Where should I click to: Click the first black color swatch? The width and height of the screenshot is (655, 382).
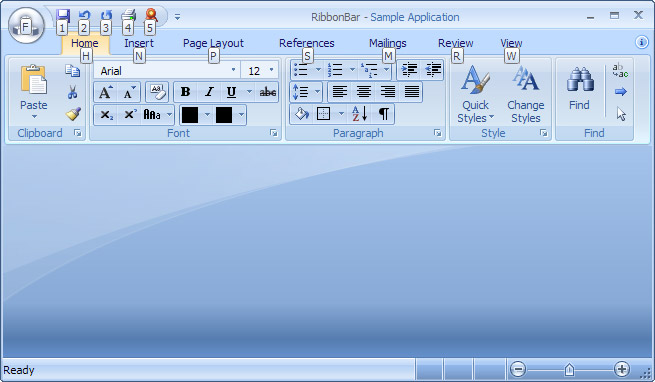pos(190,115)
